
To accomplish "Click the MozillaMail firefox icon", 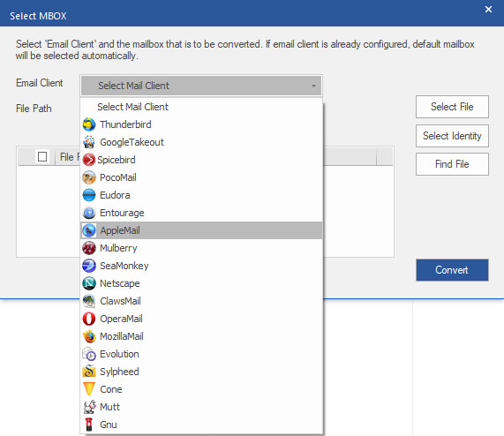I will (89, 336).
